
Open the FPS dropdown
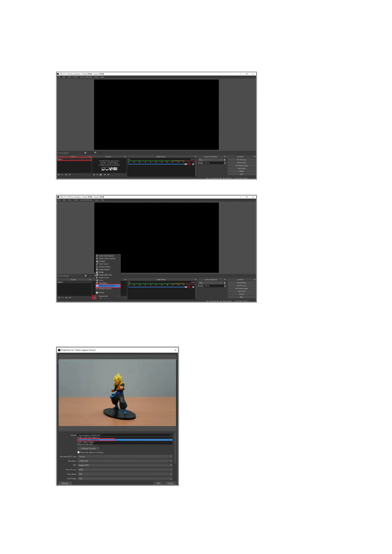pyautogui.click(x=125, y=465)
